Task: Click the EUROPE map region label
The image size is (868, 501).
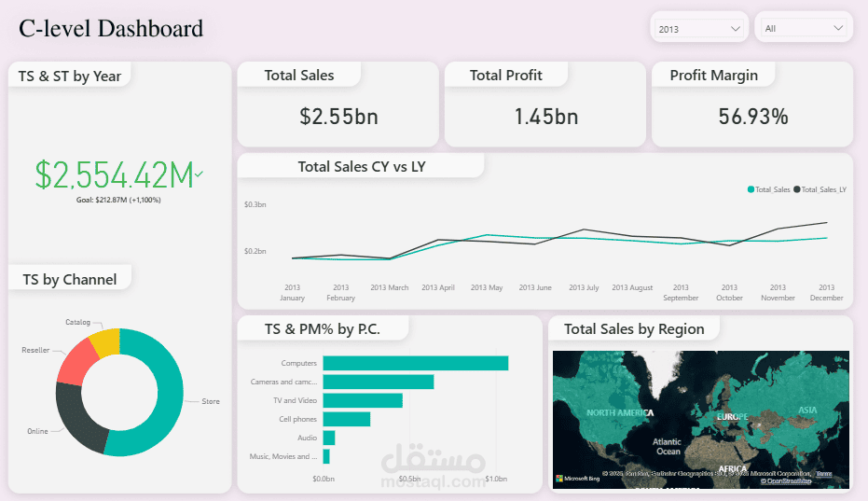Action: click(733, 417)
